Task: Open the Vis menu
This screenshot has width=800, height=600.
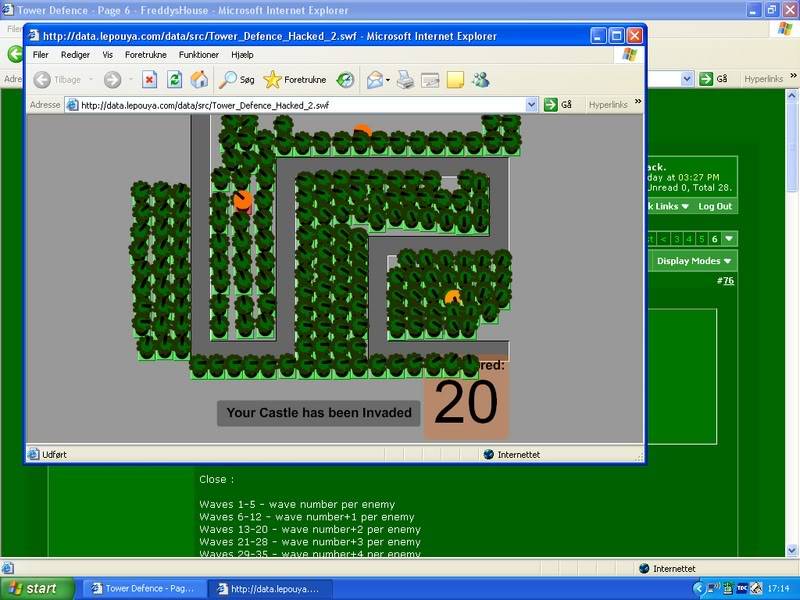Action: tap(107, 55)
